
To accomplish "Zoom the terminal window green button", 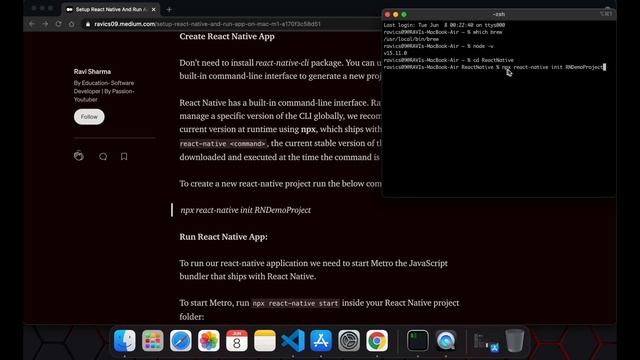I will pyautogui.click(x=404, y=14).
